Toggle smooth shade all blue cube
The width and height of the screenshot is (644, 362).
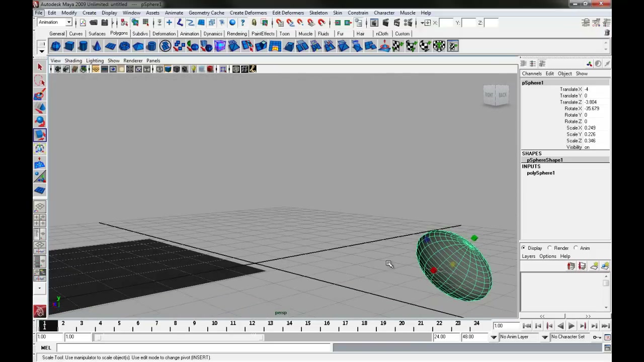168,69
